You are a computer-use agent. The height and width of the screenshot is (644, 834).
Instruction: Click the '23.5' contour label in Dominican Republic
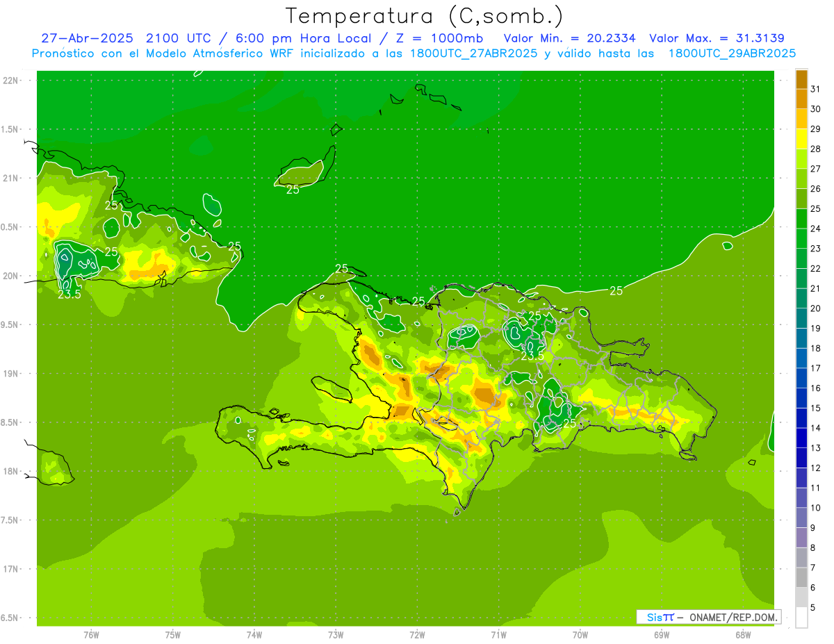click(x=532, y=356)
